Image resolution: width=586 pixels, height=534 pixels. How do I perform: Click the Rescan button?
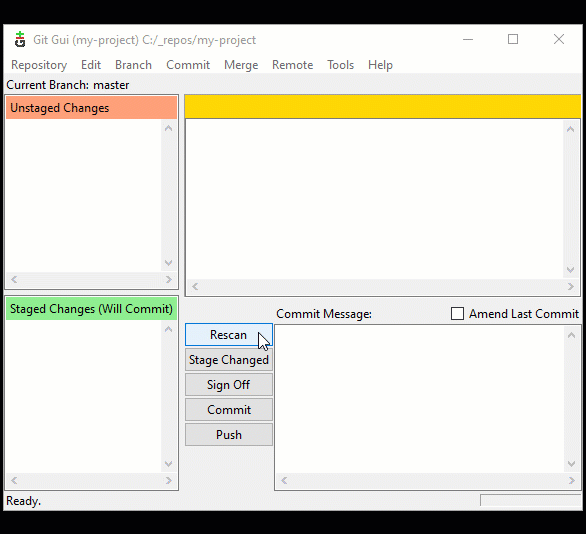tap(229, 335)
